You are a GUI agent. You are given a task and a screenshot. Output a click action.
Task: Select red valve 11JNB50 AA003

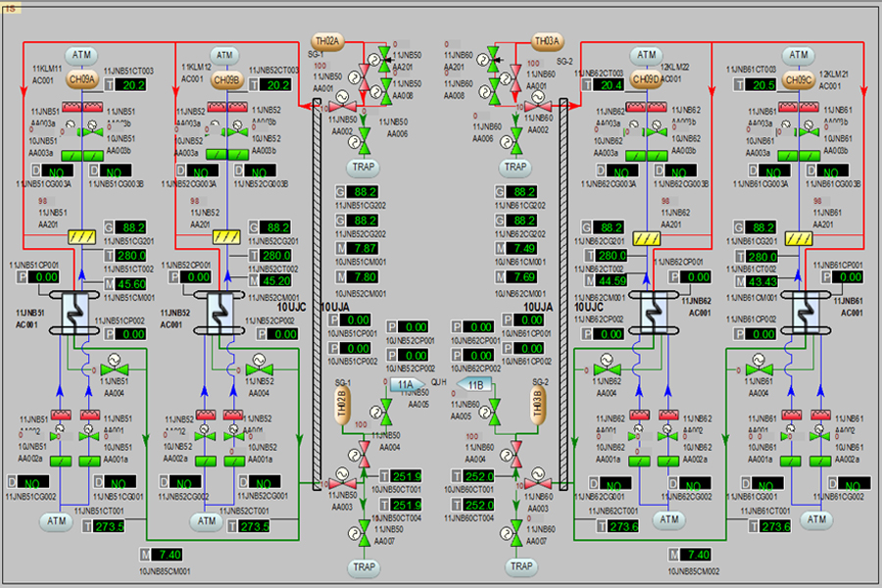(x=343, y=483)
